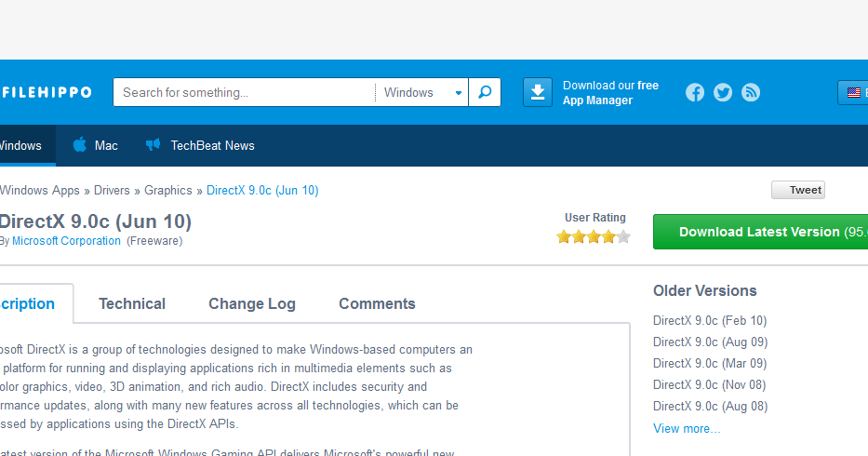Open DirectX 9.0c (Nov 08) version
This screenshot has height=456, width=868.
709,384
